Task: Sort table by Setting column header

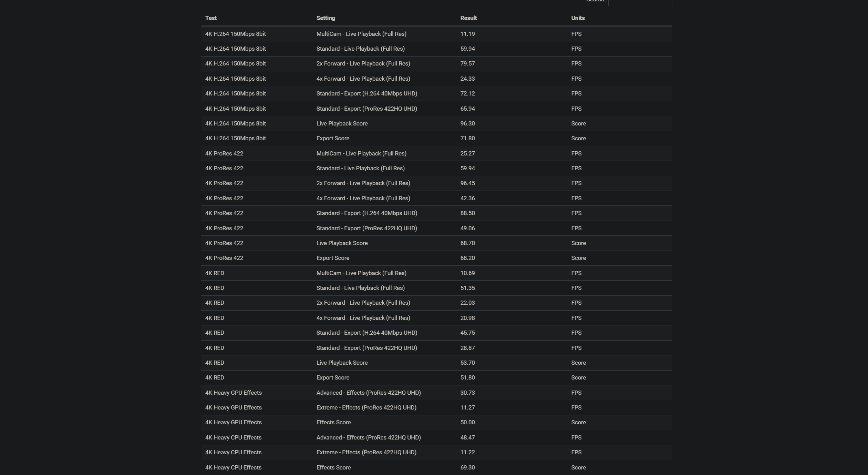Action: click(x=325, y=18)
